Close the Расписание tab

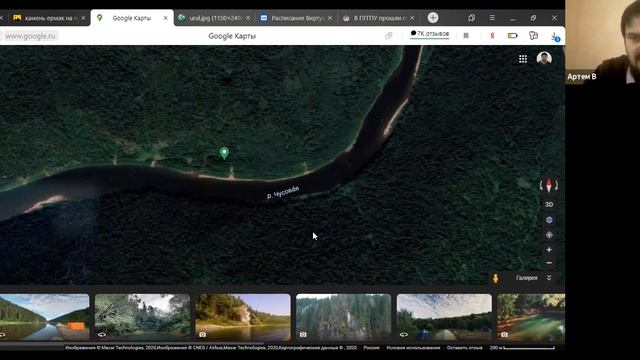[330, 18]
